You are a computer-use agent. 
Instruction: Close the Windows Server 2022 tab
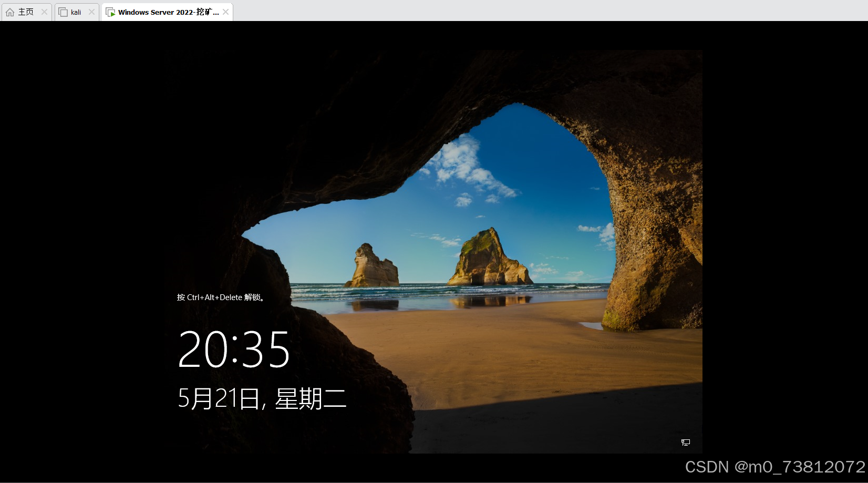[x=225, y=12]
